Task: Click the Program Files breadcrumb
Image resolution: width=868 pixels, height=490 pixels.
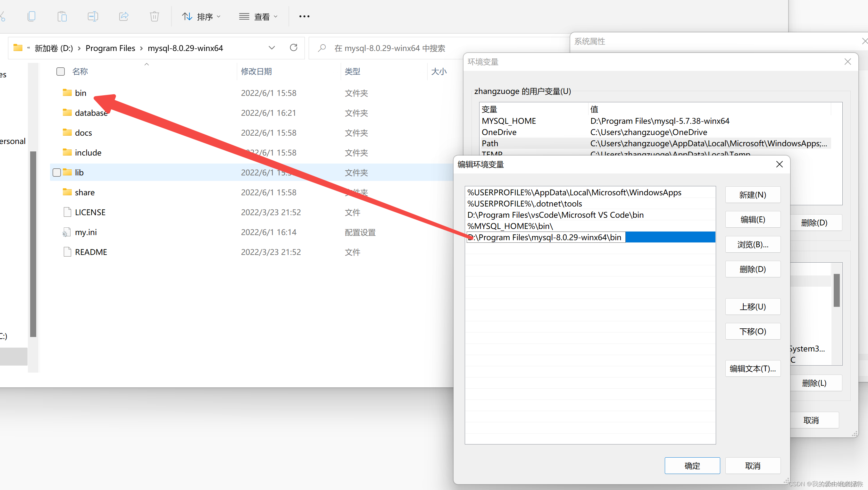Action: tap(110, 48)
